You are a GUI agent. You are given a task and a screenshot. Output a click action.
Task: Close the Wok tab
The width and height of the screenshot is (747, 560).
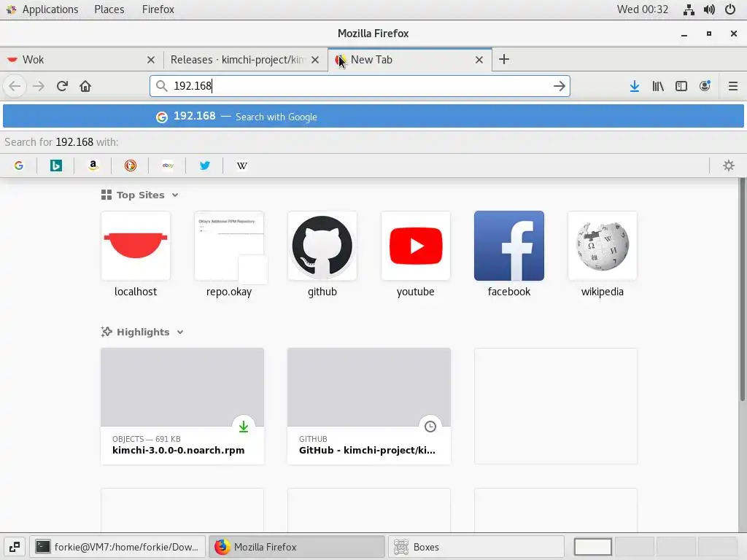[x=150, y=60]
